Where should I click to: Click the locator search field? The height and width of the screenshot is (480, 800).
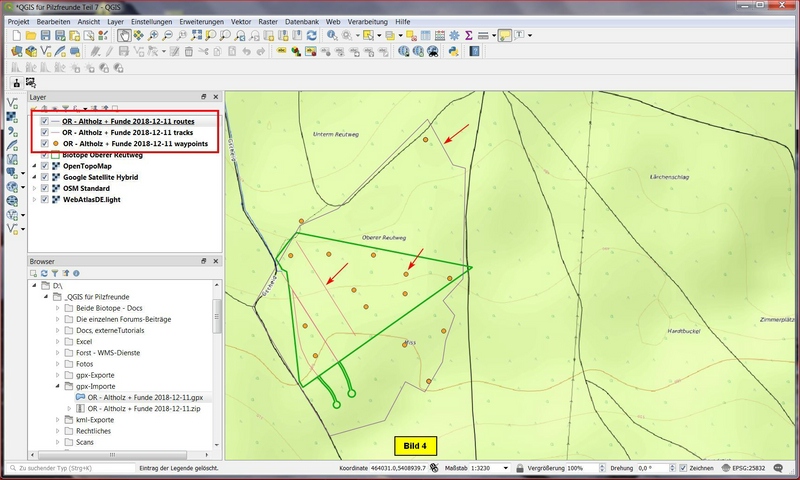point(70,468)
